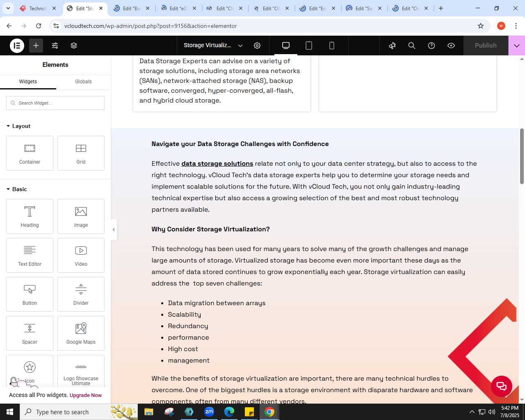Image resolution: width=525 pixels, height=420 pixels.
Task: Open a new browser tab
Action: 441,8
